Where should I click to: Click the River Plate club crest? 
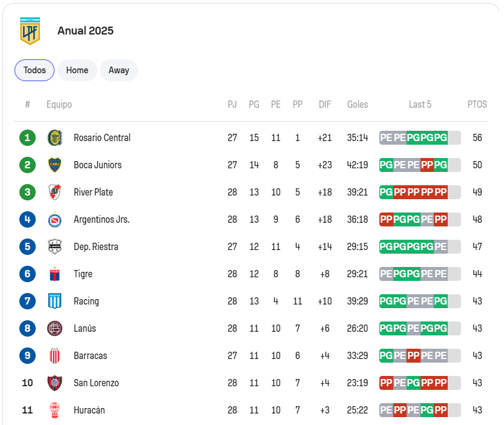click(x=54, y=192)
